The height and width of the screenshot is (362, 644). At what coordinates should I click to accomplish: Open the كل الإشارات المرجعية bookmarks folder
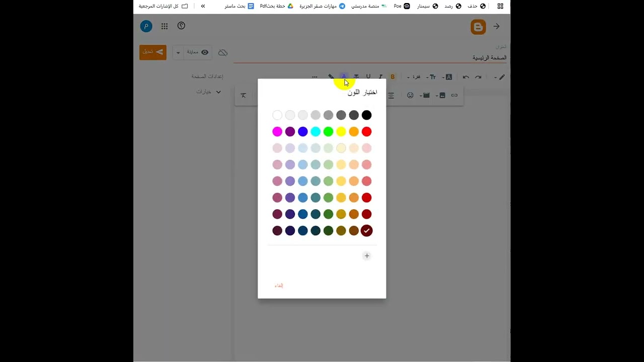164,6
